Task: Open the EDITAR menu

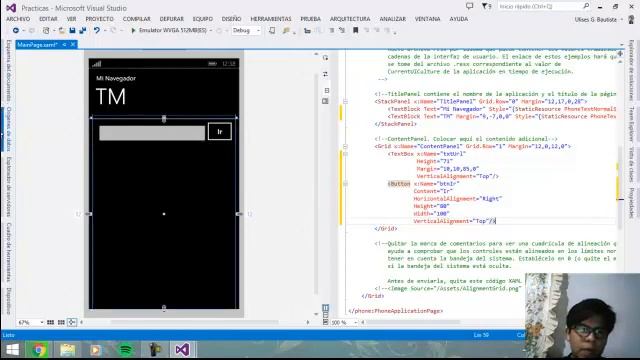Action: pos(48,19)
